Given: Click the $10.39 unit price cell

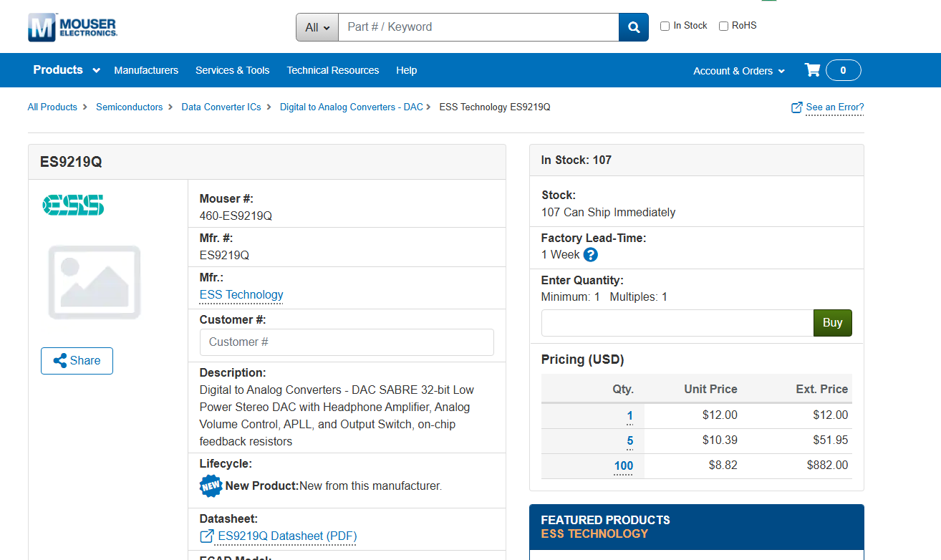Looking at the screenshot, I should click(720, 440).
